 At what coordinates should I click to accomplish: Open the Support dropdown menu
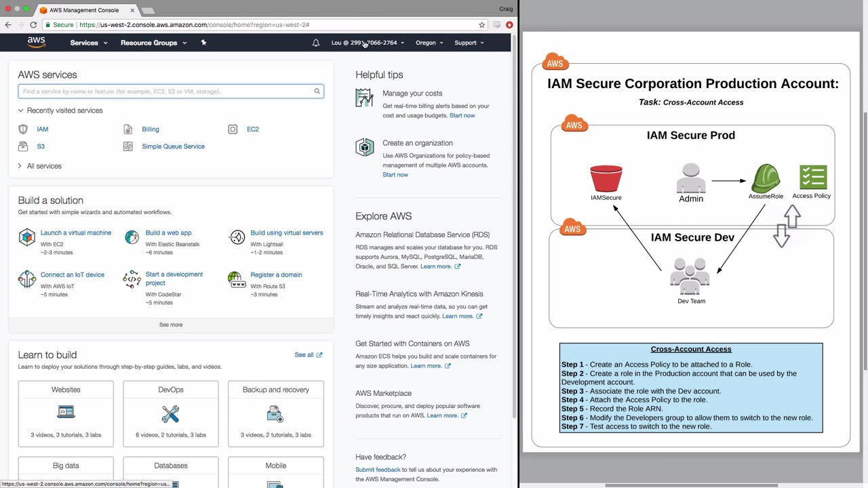point(469,43)
